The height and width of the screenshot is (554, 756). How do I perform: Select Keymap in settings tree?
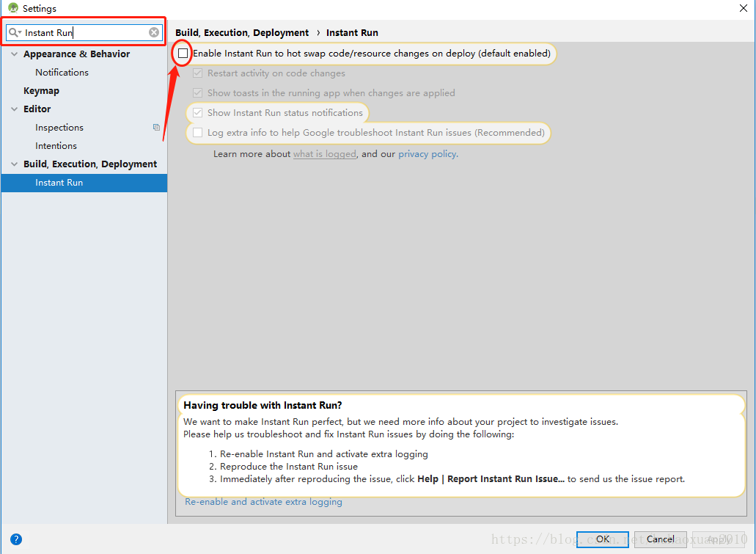tap(42, 91)
